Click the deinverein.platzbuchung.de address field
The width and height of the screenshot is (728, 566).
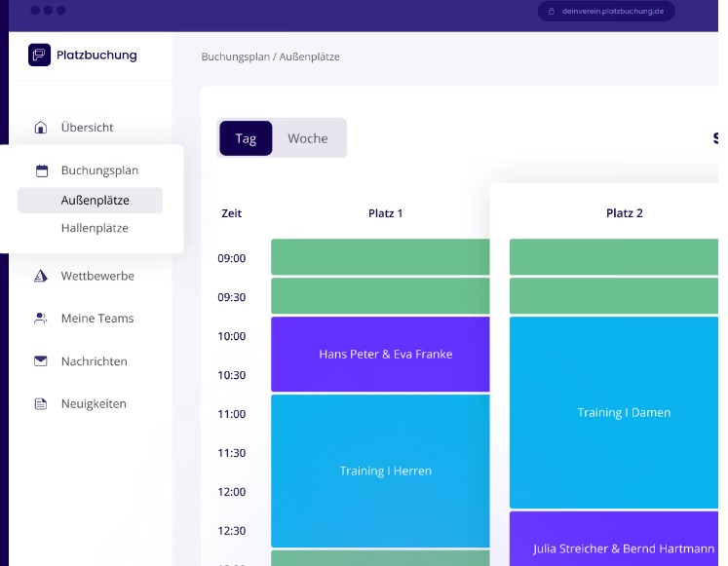tap(610, 11)
